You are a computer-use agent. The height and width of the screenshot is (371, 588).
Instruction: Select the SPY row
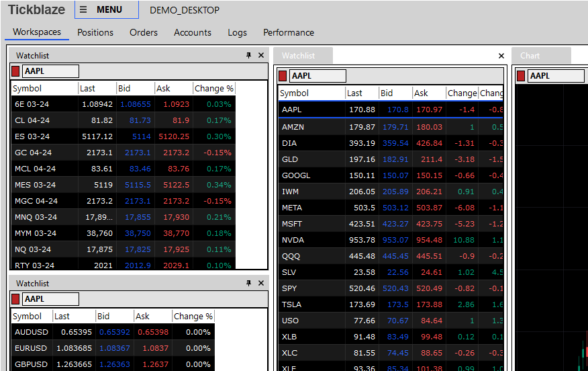click(x=391, y=288)
